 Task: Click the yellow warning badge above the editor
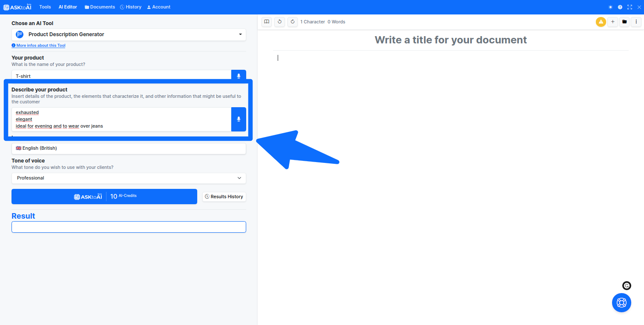coord(601,22)
